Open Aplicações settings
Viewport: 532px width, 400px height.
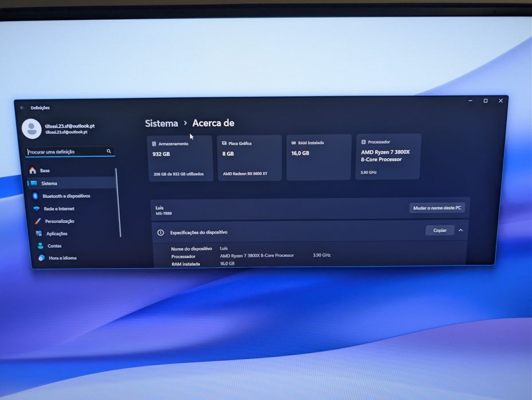tap(77, 233)
